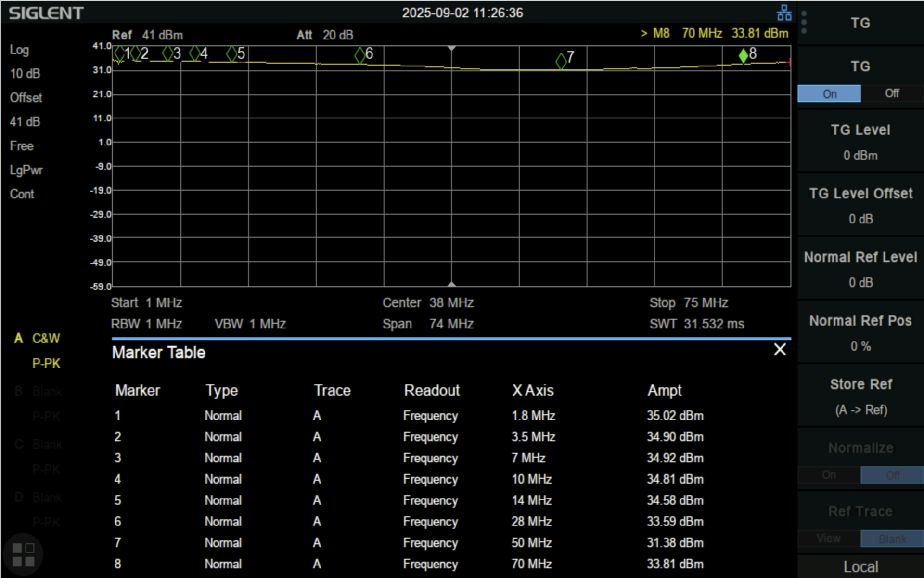Open the grid menu icon bottom-left

tap(23, 554)
